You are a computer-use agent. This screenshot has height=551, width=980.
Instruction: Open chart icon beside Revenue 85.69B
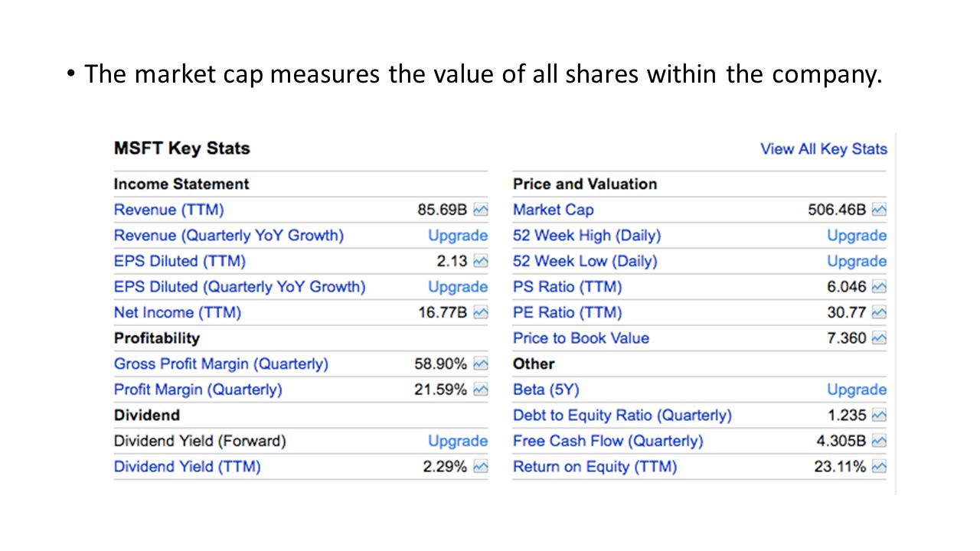481,210
